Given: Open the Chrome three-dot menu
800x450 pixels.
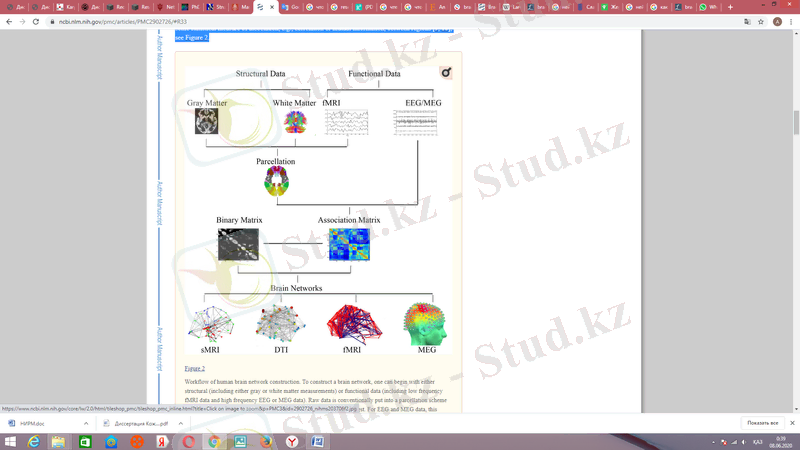Looking at the screenshot, I should click(x=791, y=20).
